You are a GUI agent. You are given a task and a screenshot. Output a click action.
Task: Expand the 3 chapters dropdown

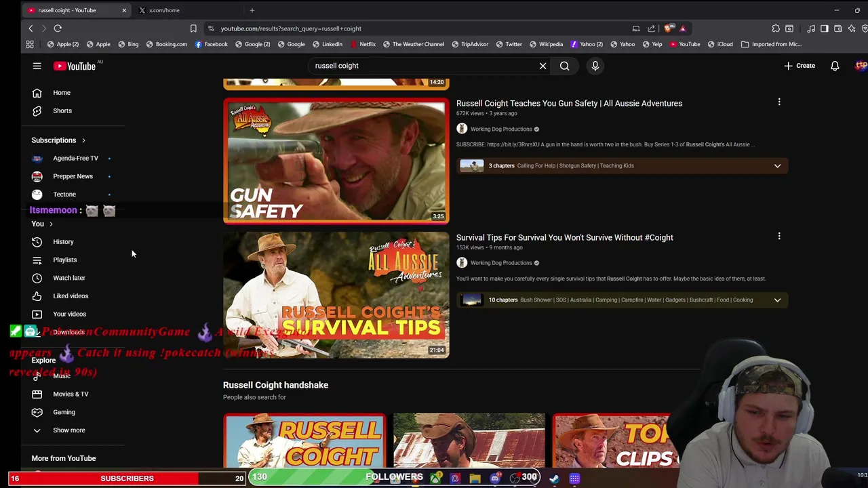click(x=777, y=165)
